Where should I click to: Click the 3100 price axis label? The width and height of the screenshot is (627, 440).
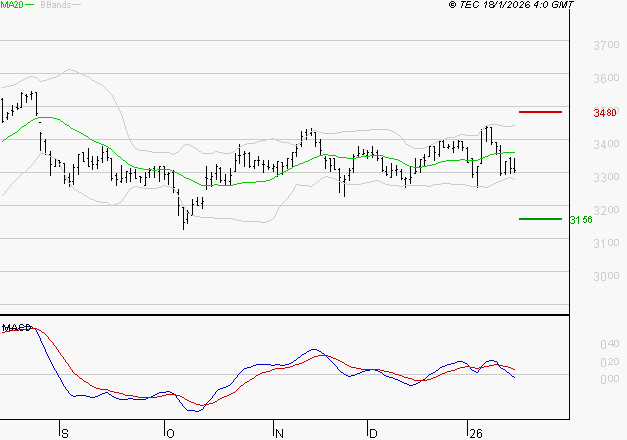tap(606, 243)
